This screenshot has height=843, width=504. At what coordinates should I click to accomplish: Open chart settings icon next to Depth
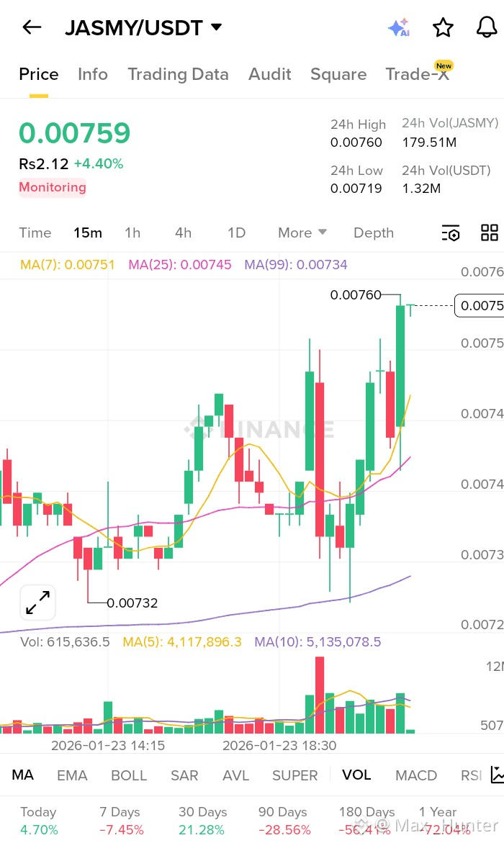[451, 233]
